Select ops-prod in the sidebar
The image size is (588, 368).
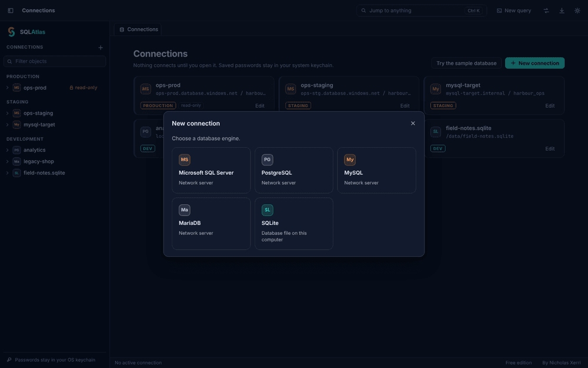coord(35,88)
